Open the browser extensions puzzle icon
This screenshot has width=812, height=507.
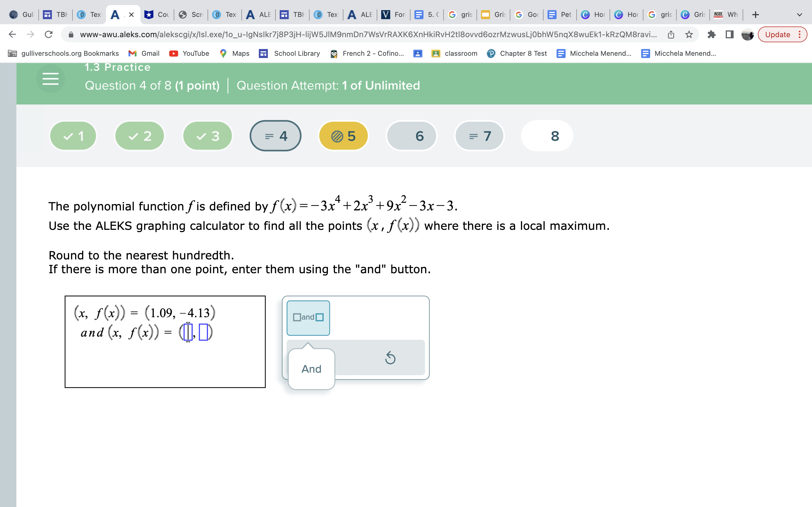tap(711, 35)
